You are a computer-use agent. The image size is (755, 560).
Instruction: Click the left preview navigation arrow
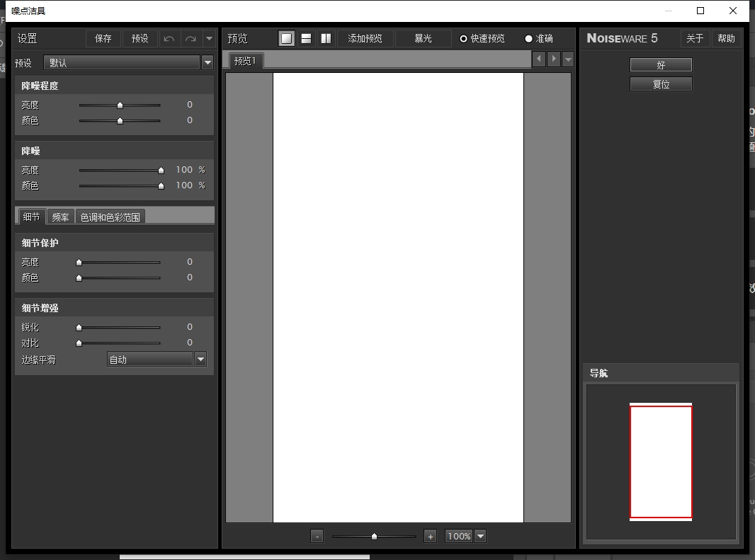pyautogui.click(x=538, y=59)
